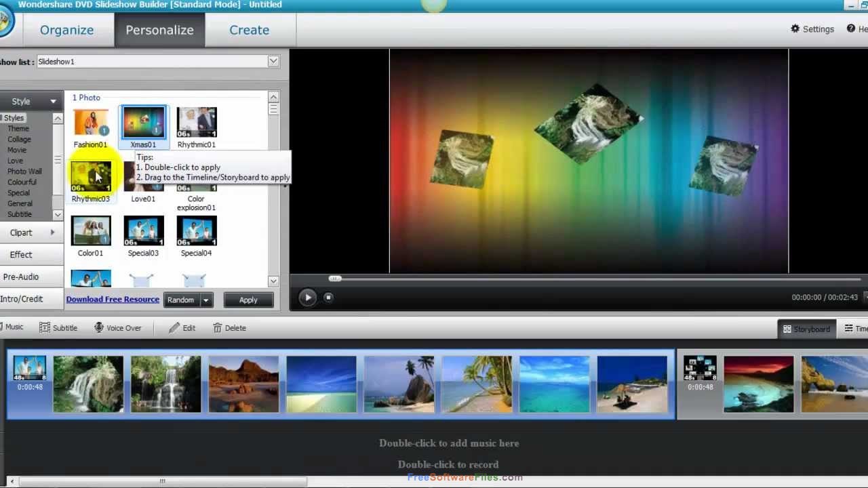Select the beach umbrella photo in storyboard

(x=632, y=384)
